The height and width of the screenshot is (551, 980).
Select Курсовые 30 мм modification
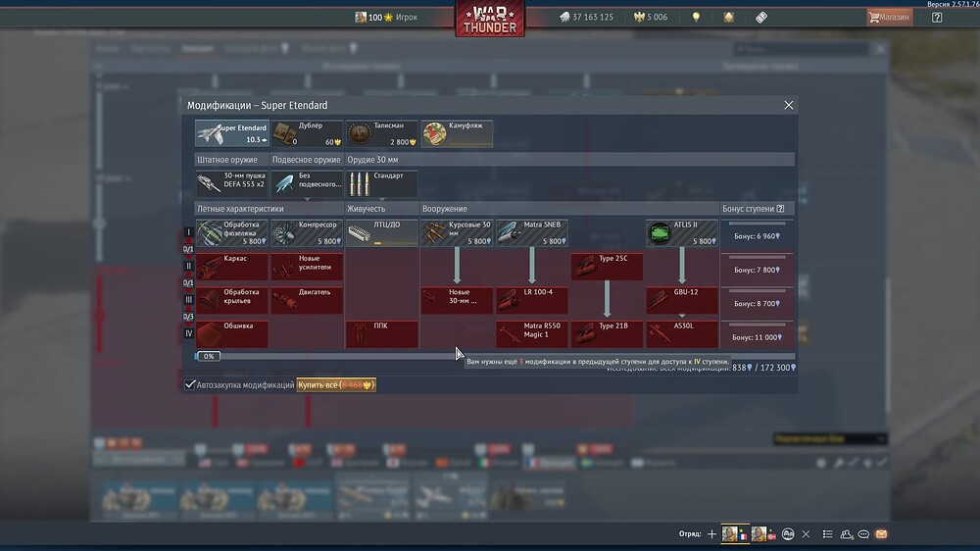click(x=457, y=232)
